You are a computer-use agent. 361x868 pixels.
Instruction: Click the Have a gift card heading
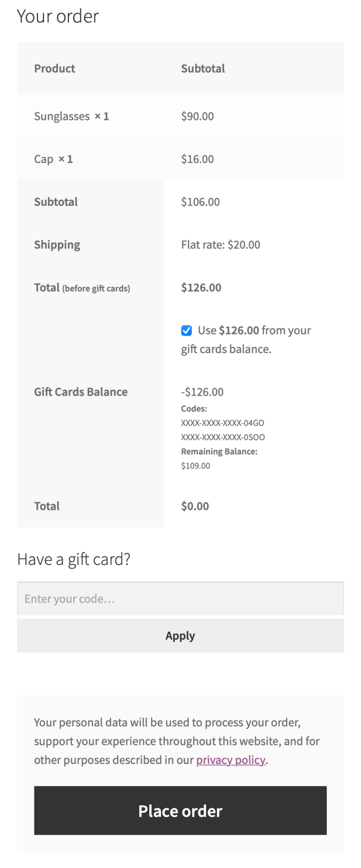[x=74, y=559]
